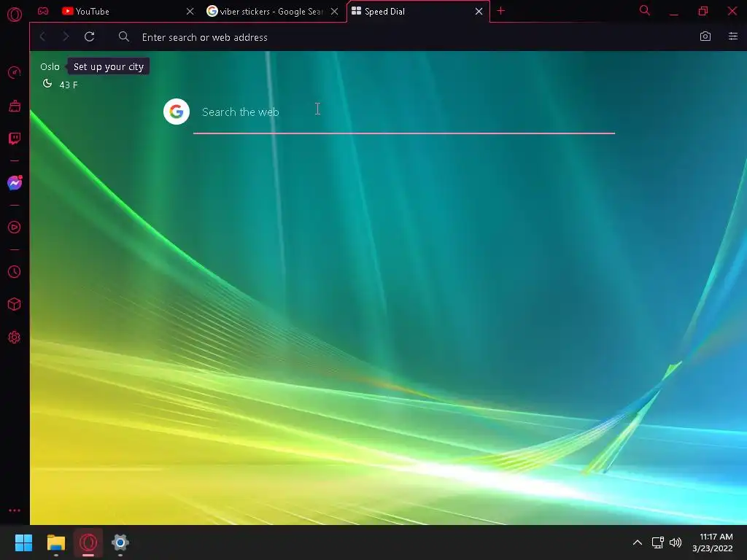Screen dimensions: 747x560
Task: Open Messenger panel in sidebar
Action: coord(15,183)
